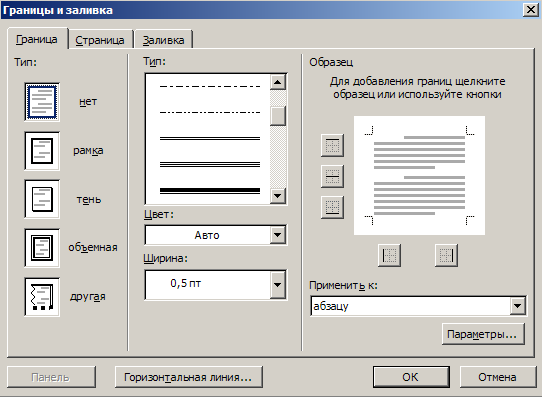Click the 'абзацу' apply-to field
Viewport: 542px width, 397px height.
pos(410,306)
